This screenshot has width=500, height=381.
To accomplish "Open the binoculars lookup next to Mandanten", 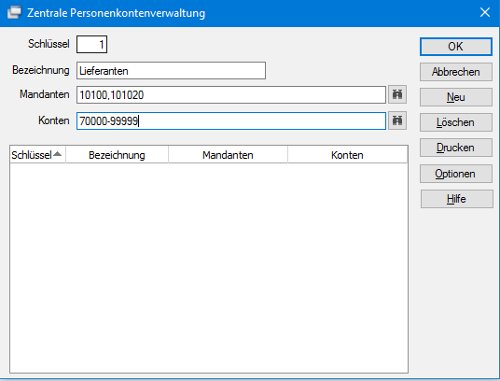I will pos(397,95).
